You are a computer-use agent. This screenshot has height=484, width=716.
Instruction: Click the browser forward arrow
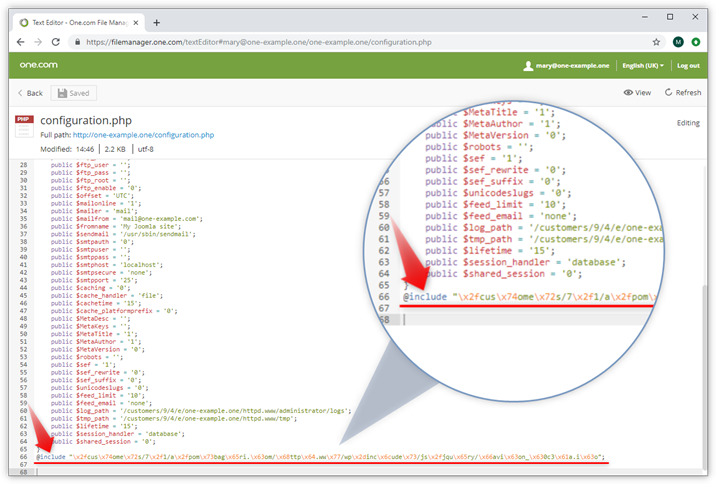click(37, 42)
